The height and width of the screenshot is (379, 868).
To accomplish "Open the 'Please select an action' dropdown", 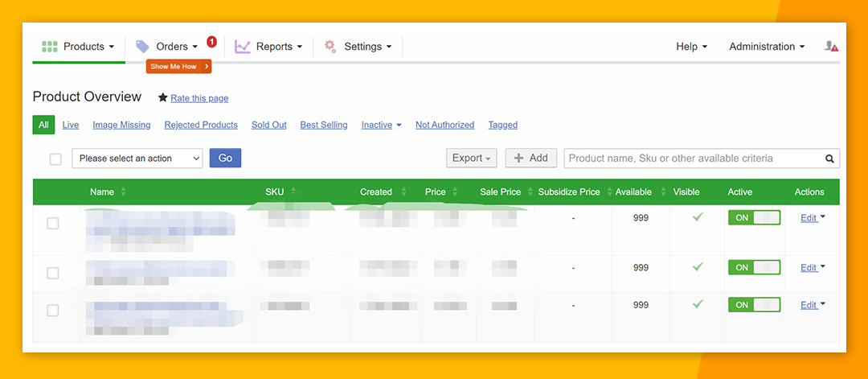I will [137, 159].
